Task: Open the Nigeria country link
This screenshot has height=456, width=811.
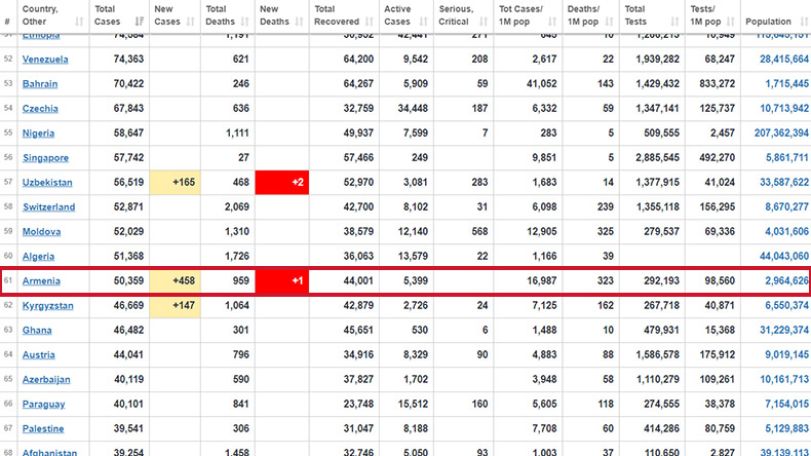Action: [38, 133]
